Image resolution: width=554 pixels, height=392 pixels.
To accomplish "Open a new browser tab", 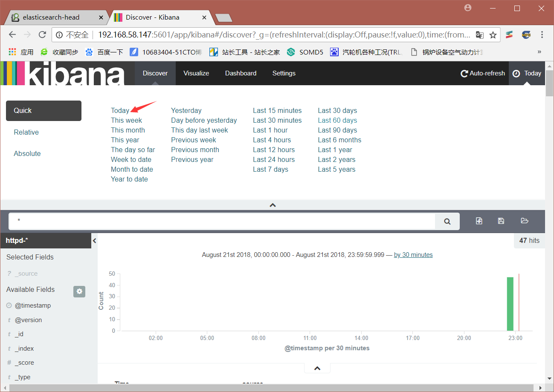I will click(x=224, y=17).
